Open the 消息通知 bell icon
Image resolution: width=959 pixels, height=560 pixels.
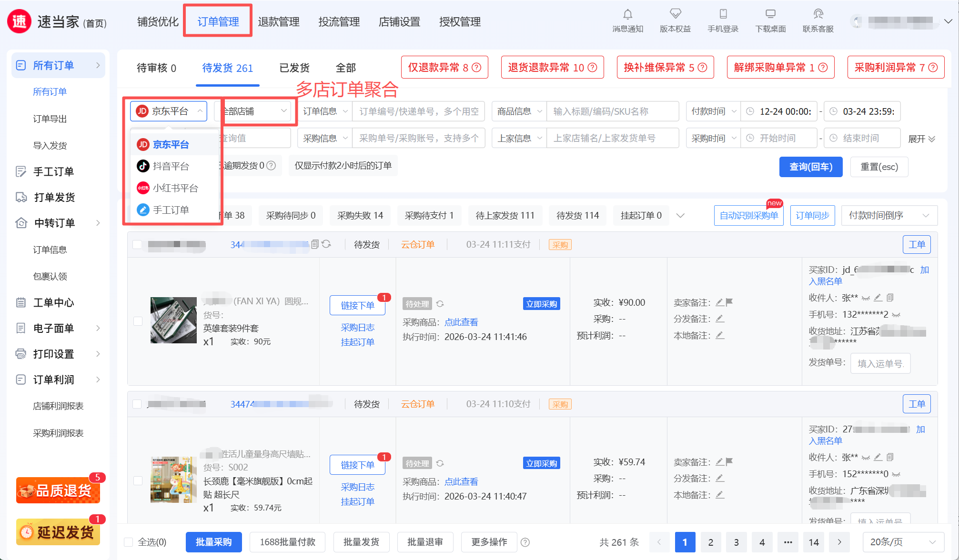pyautogui.click(x=627, y=14)
